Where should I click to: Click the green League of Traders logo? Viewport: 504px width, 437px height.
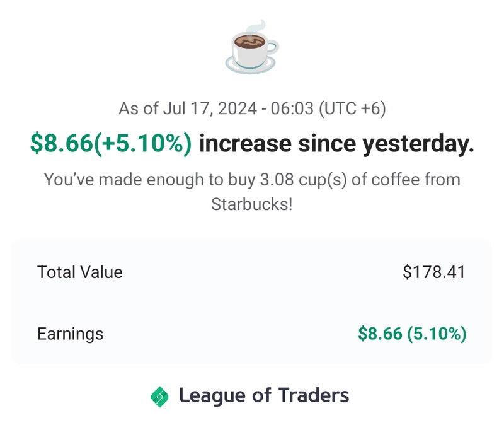point(160,397)
